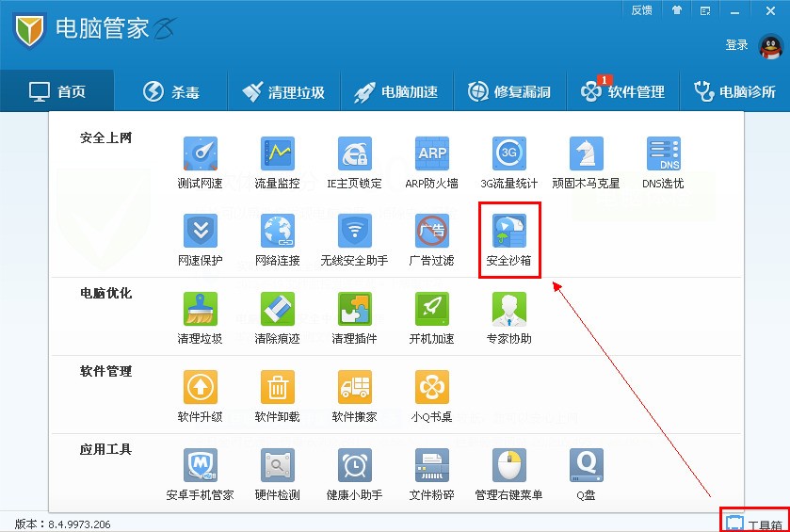Screen dimensions: 790x532
Task: Launch the 硬件检测 hardware detection tool
Action: [x=277, y=475]
